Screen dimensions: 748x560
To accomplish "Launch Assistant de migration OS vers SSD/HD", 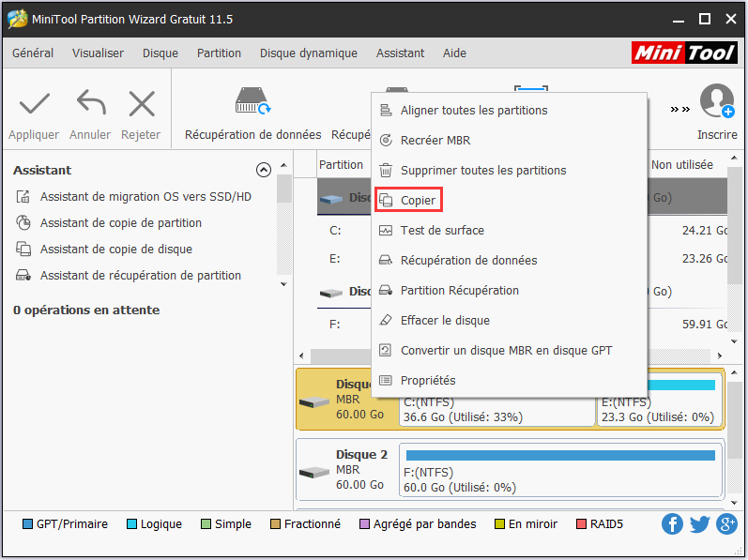I will [x=145, y=197].
